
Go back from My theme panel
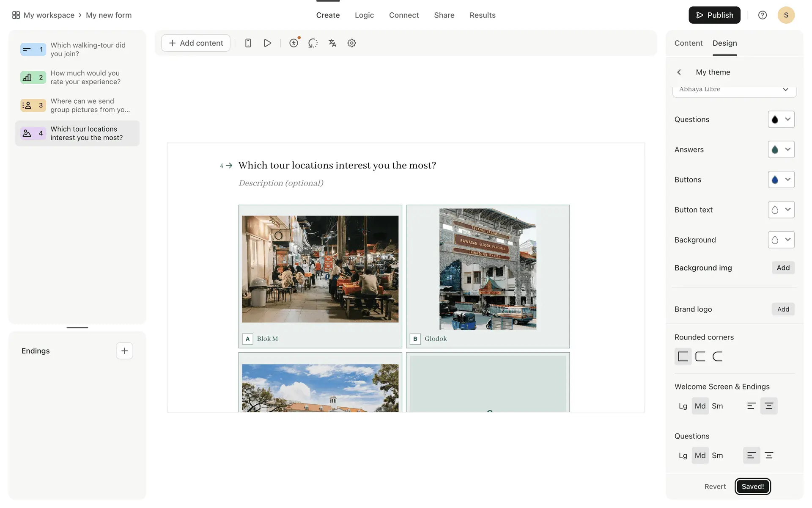point(679,72)
